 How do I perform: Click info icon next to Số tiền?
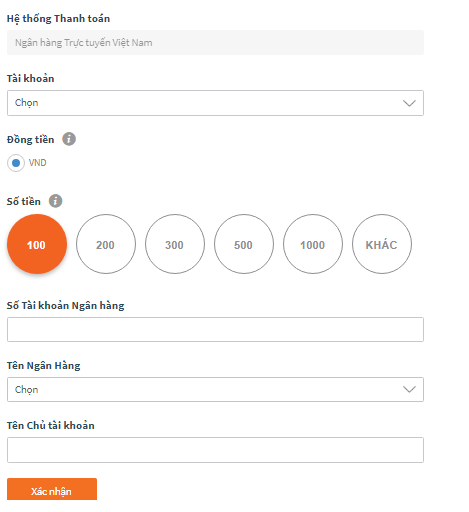click(55, 201)
